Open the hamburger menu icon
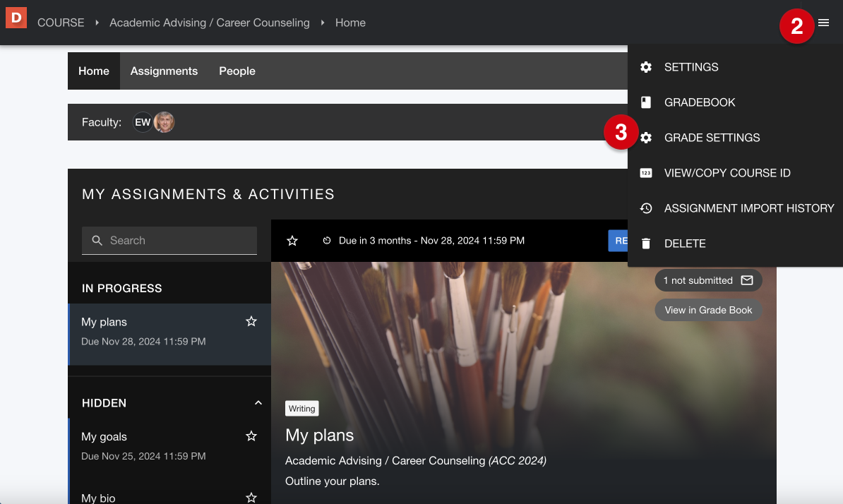843x504 pixels. 823,23
